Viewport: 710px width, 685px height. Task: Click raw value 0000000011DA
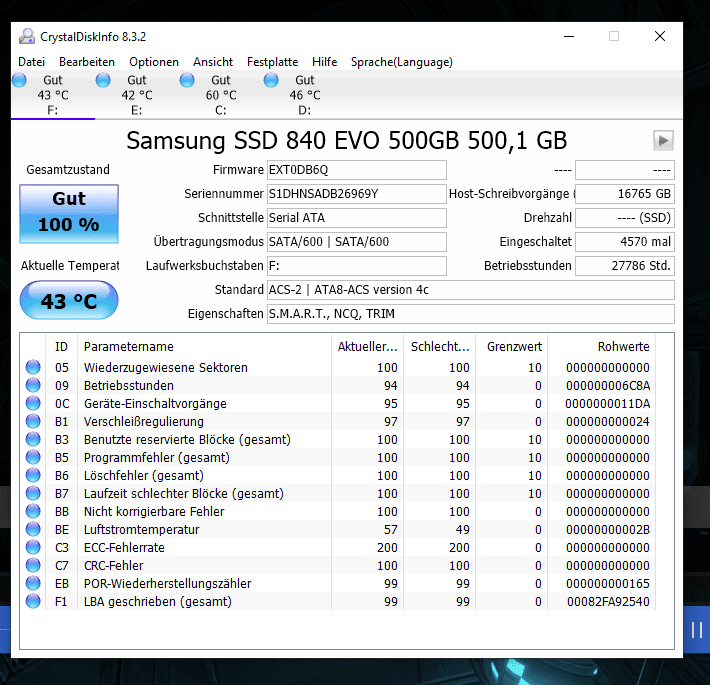[608, 404]
